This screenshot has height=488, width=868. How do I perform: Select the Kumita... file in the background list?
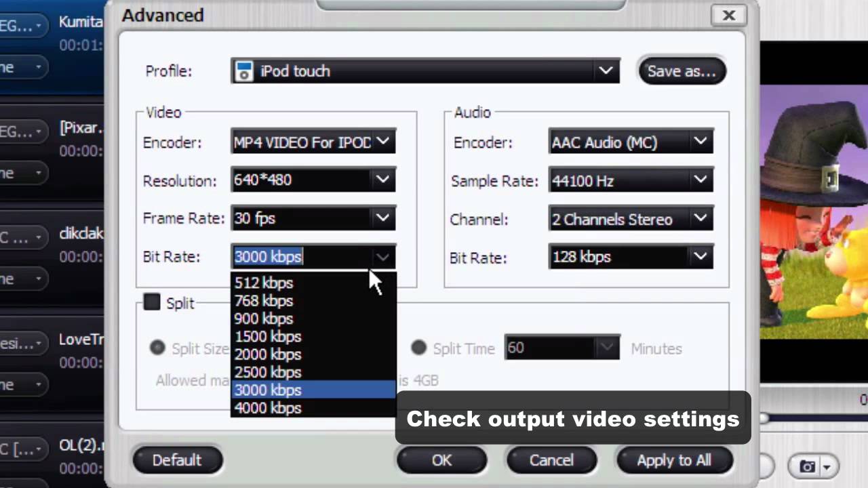pyautogui.click(x=81, y=22)
